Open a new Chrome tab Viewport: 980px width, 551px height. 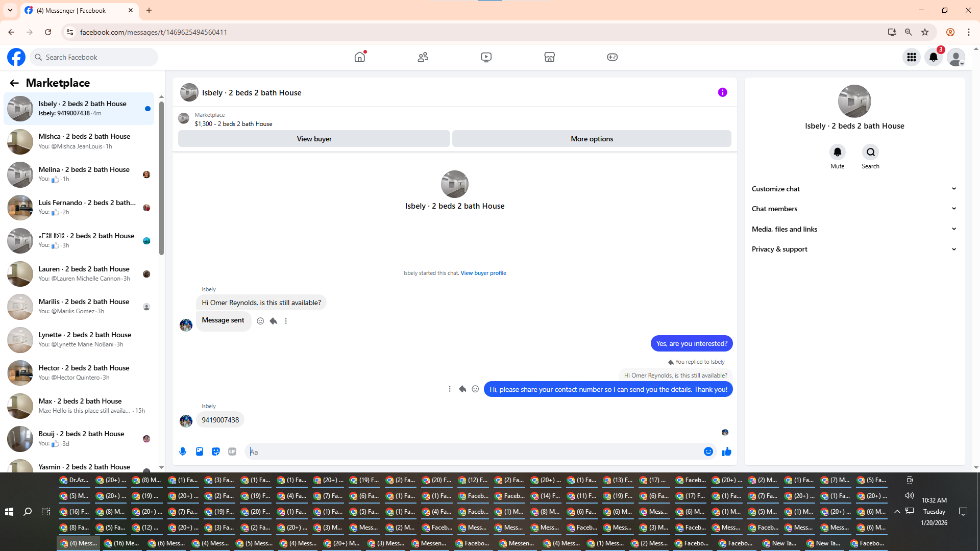149,10
